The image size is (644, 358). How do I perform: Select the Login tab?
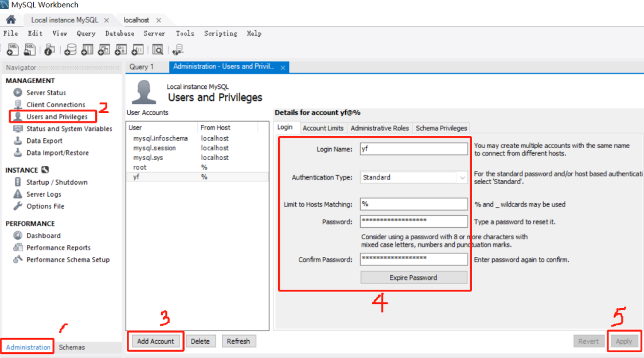[284, 127]
